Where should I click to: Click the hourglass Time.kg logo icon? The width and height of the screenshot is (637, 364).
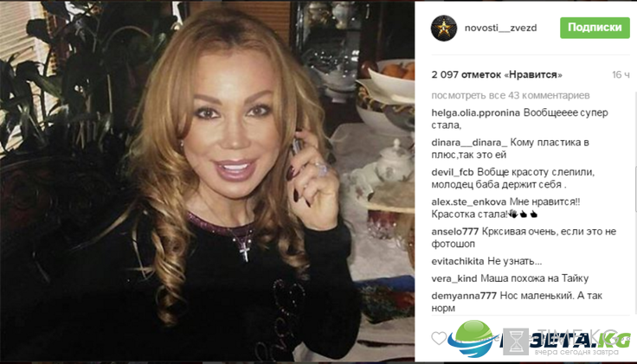516,342
